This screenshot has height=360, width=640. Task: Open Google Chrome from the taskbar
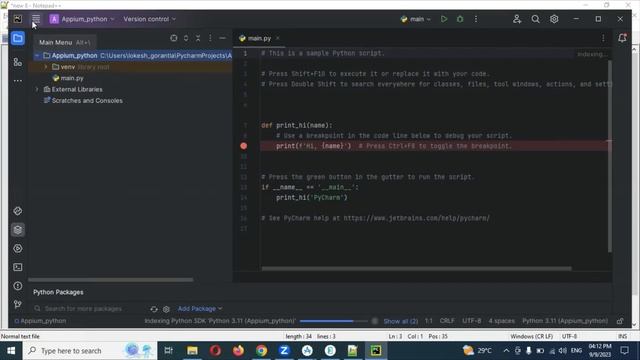click(x=261, y=351)
